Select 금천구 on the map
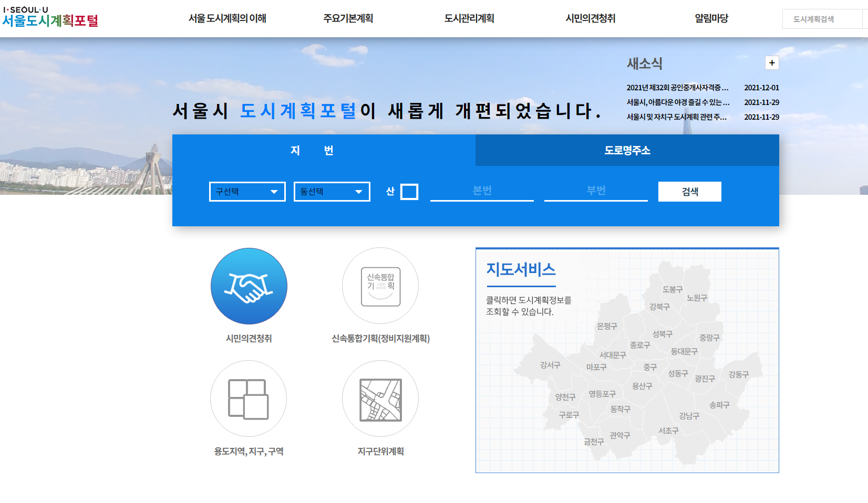The height and width of the screenshot is (503, 868). pyautogui.click(x=594, y=442)
